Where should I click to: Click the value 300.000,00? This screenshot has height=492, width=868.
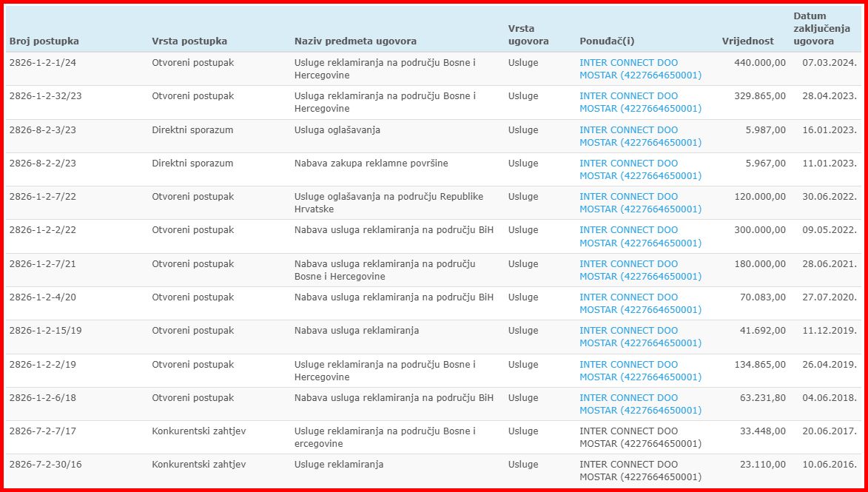(x=759, y=230)
